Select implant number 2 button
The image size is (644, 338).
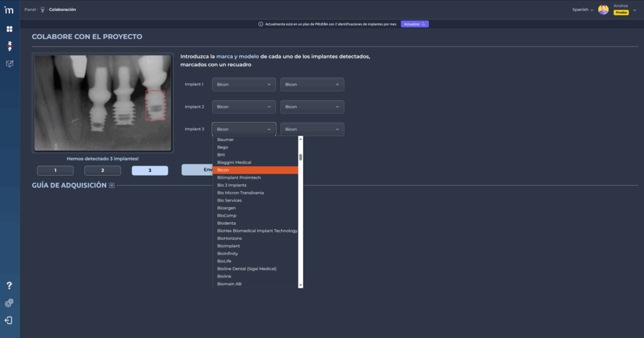point(103,171)
